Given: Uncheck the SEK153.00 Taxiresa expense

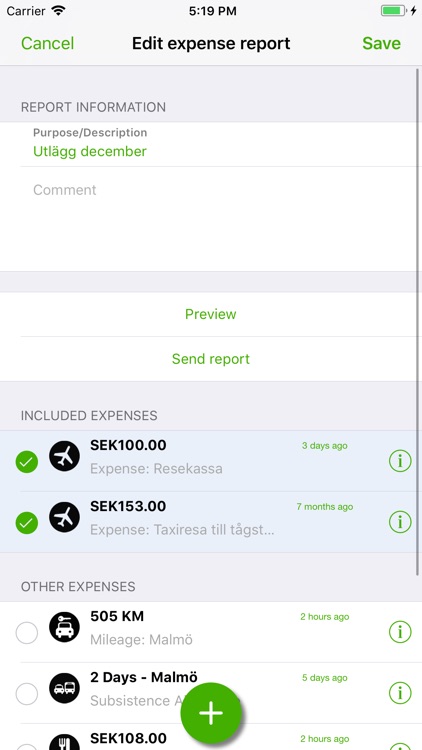Looking at the screenshot, I should [x=27, y=523].
